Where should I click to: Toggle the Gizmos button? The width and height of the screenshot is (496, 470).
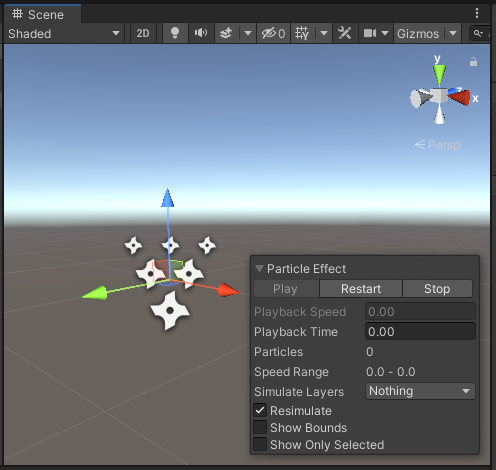[418, 33]
